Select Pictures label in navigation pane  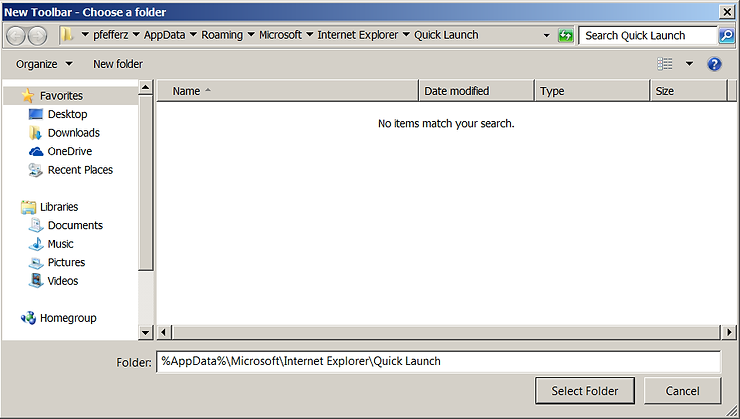click(67, 262)
